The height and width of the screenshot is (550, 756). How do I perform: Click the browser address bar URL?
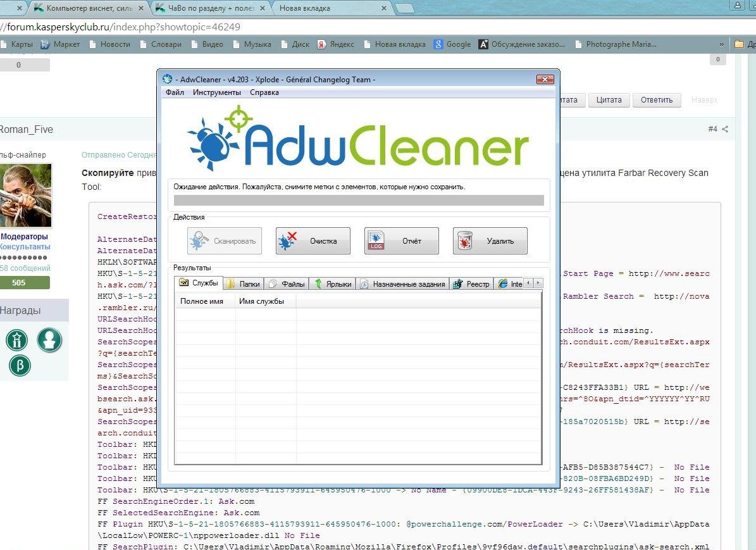(x=120, y=27)
